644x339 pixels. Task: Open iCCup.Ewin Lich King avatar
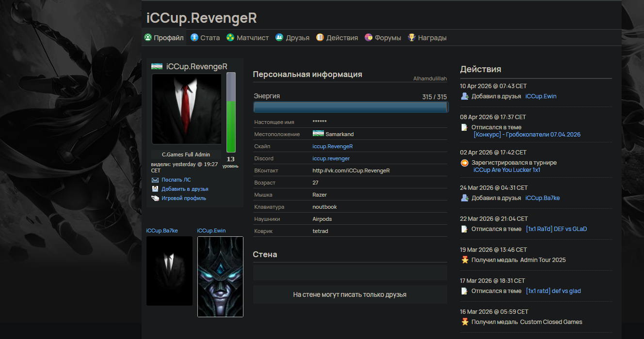pos(220,277)
